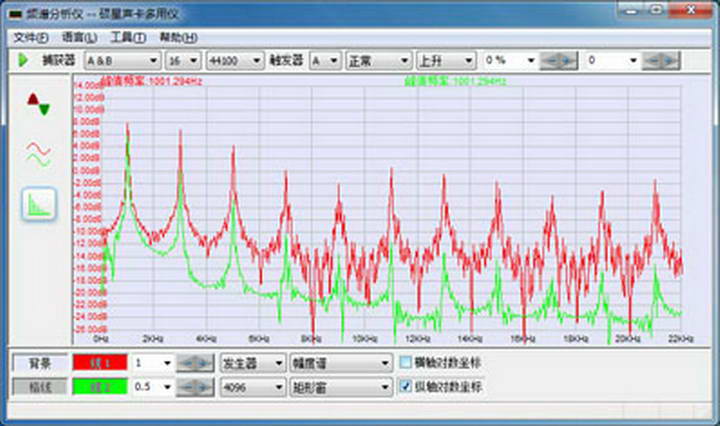Click the spin arrows at toolbar's right end
The image size is (720, 426).
coord(661,60)
